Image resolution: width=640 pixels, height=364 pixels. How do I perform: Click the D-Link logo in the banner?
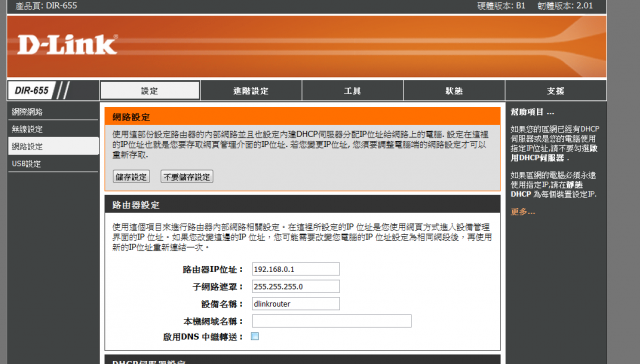[x=67, y=44]
